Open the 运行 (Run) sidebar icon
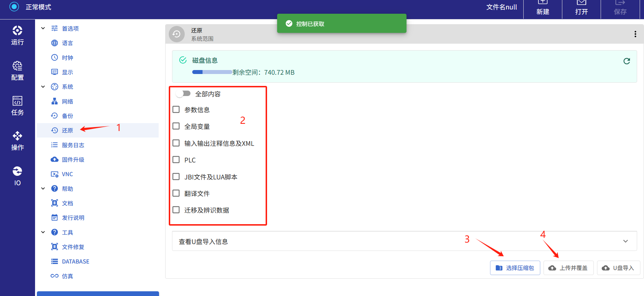 tap(17, 35)
